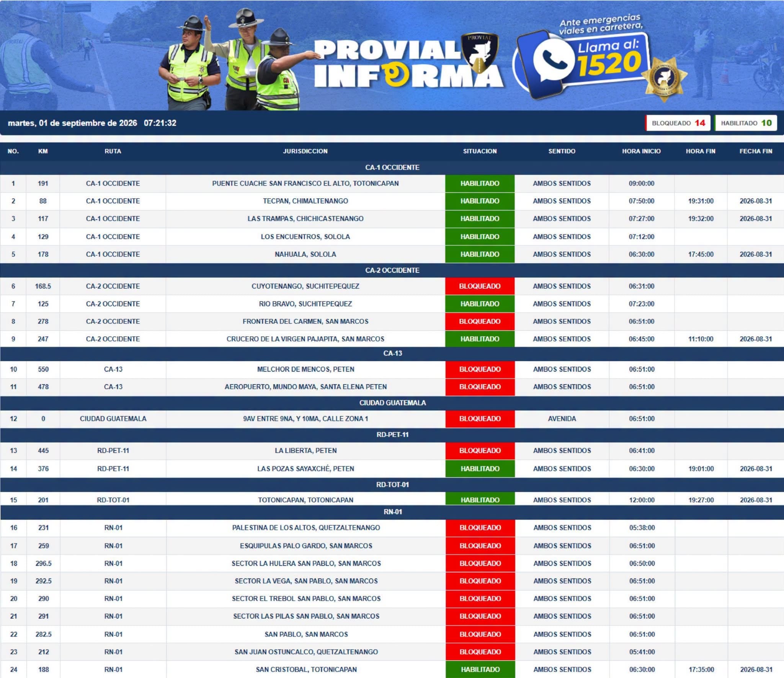This screenshot has height=678, width=784.
Task: Click '9AV ENTRE 9NA, Y 10MA, CALLE ZONA 1'
Action: tap(305, 419)
